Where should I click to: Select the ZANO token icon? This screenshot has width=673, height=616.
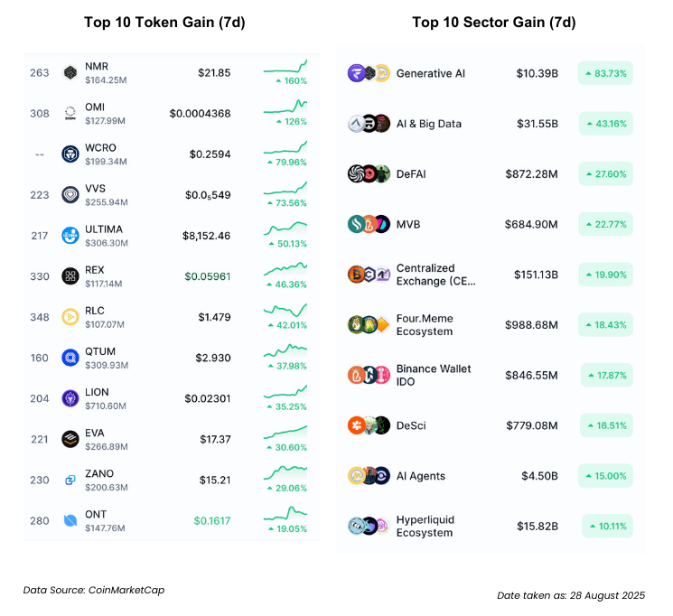coord(70,480)
